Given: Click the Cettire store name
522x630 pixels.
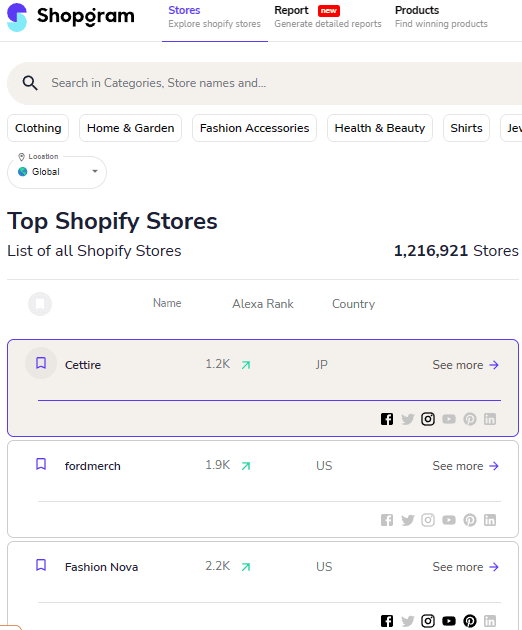Looking at the screenshot, I should point(83,365).
